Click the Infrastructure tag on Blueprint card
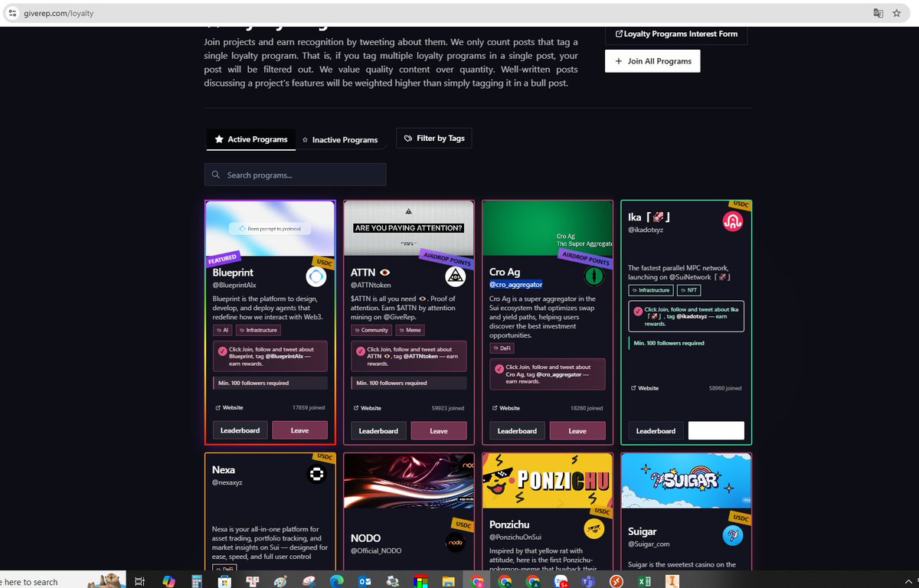Viewport: 919px width, 588px height. [x=258, y=330]
